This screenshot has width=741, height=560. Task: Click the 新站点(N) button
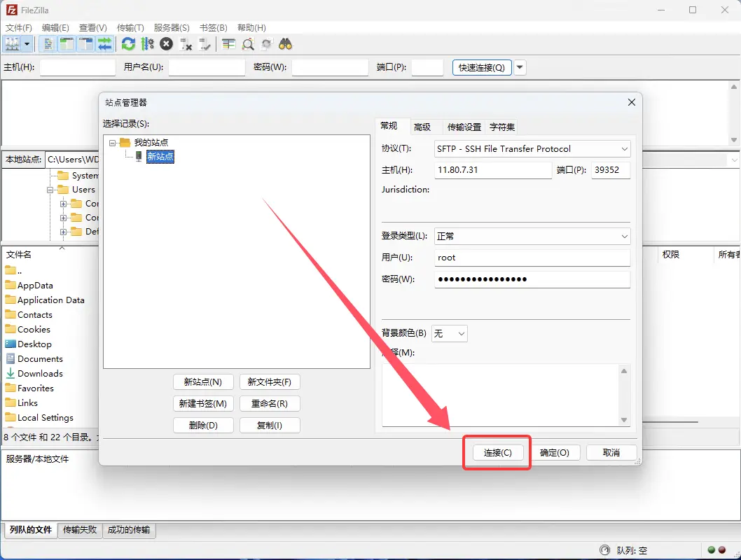(x=203, y=382)
